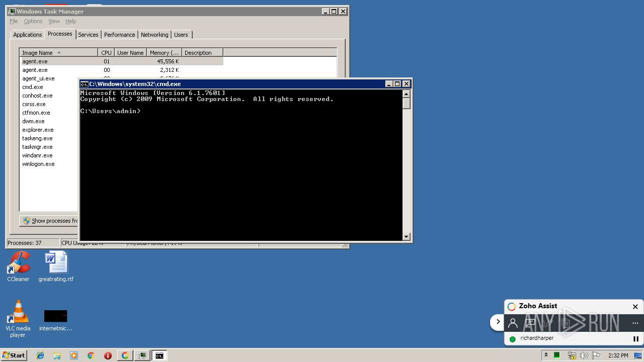
Task: Open Zoho Assist more options dots
Action: 635,323
